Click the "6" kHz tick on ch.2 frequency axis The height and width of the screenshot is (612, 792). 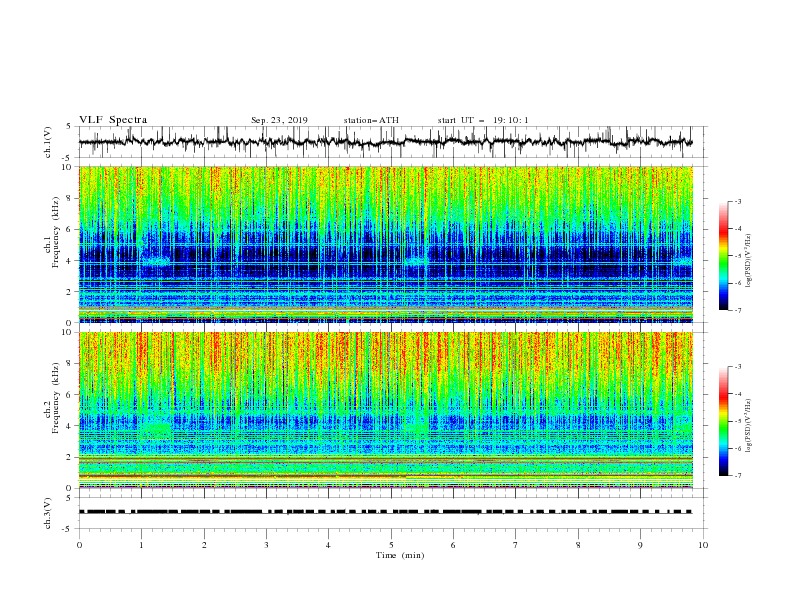click(70, 395)
